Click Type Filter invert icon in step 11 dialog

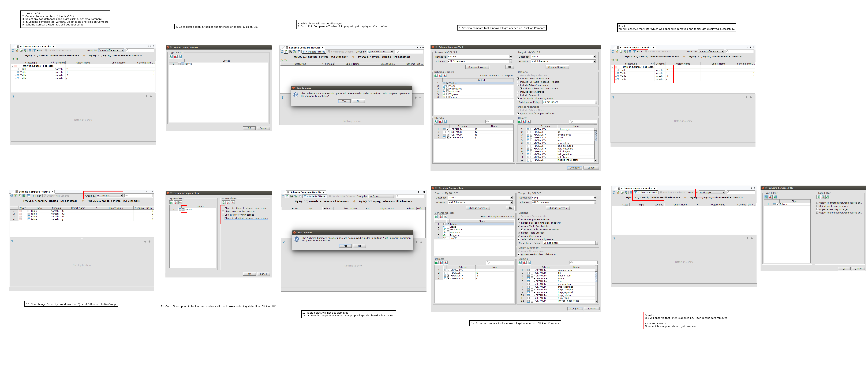pos(180,202)
